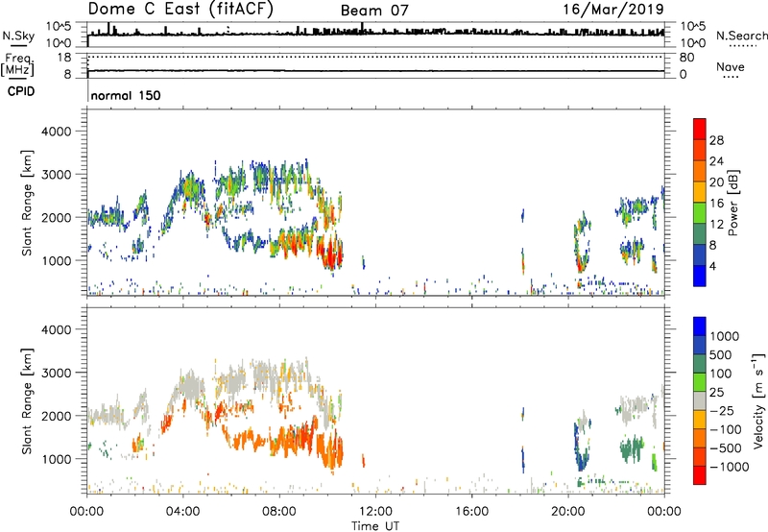Click the "12:00" time axis tick label

[375, 512]
